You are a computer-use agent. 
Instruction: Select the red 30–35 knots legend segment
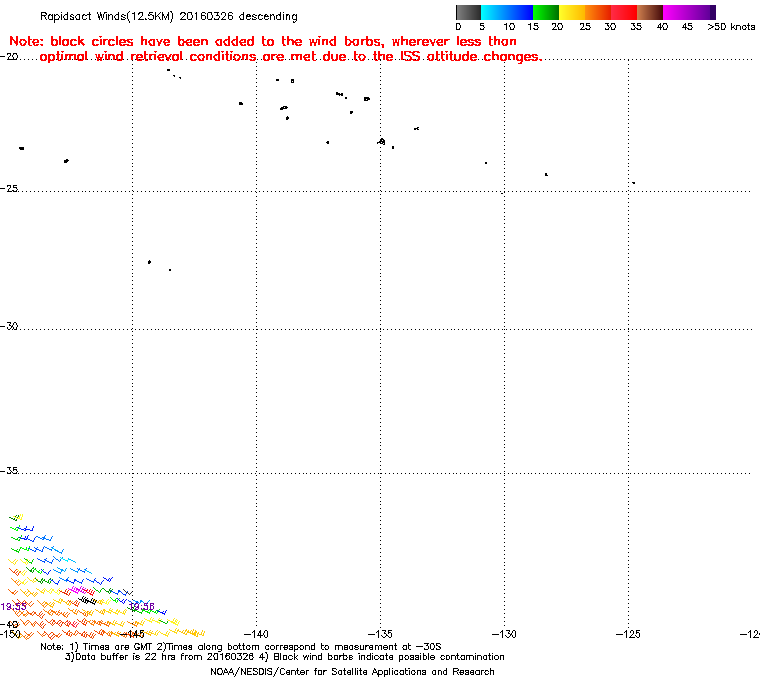624,12
